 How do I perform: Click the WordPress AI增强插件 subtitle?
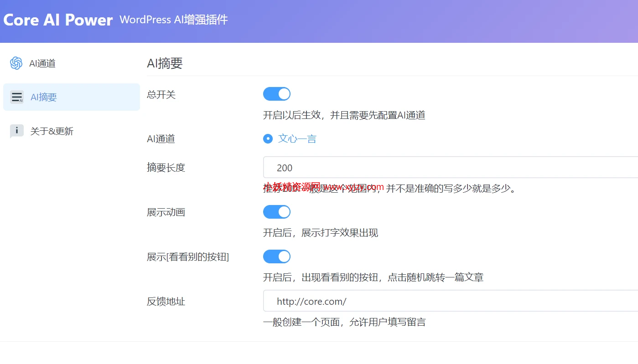pyautogui.click(x=173, y=20)
